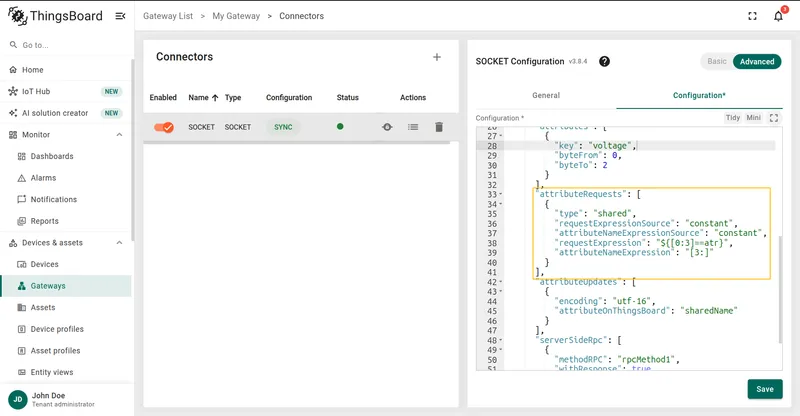
Task: Open SOCKET connector logs icon
Action: click(x=413, y=127)
